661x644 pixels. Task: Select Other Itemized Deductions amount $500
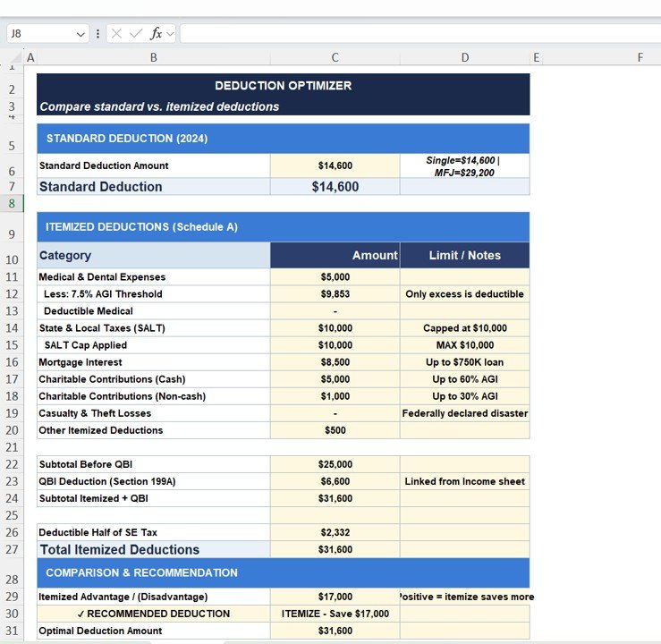pyautogui.click(x=335, y=430)
